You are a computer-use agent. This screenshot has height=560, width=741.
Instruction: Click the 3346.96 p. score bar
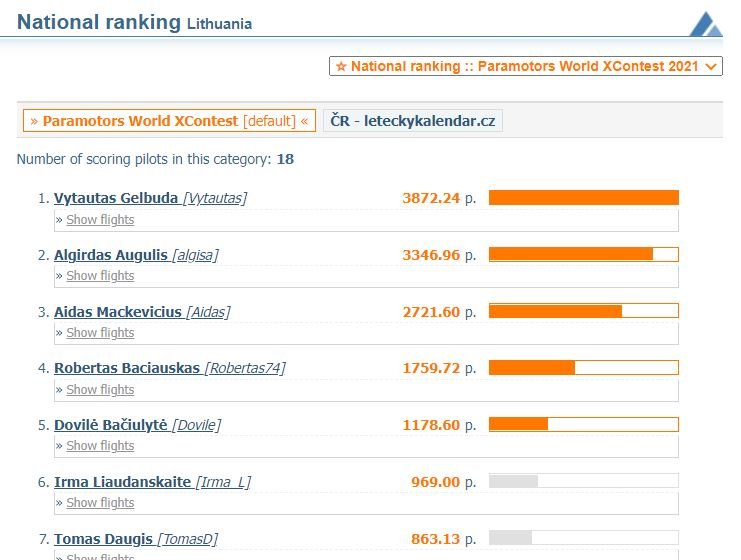tap(584, 254)
